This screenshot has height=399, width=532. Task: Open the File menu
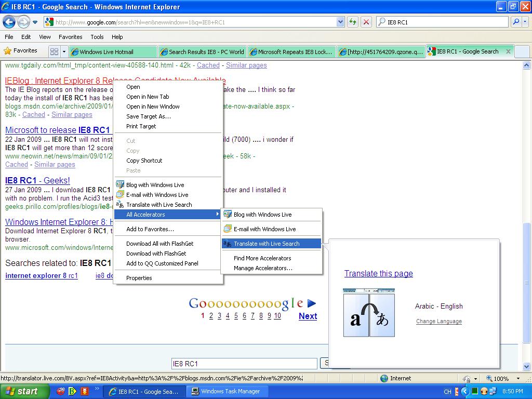(x=9, y=37)
